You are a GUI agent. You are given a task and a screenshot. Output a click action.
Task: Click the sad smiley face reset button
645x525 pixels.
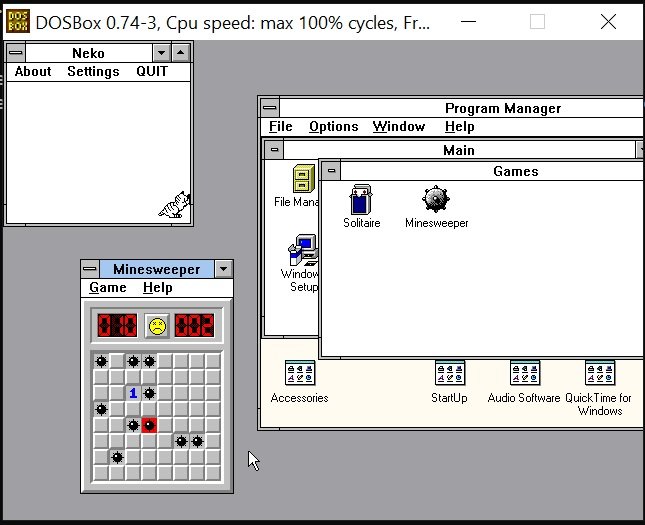157,326
